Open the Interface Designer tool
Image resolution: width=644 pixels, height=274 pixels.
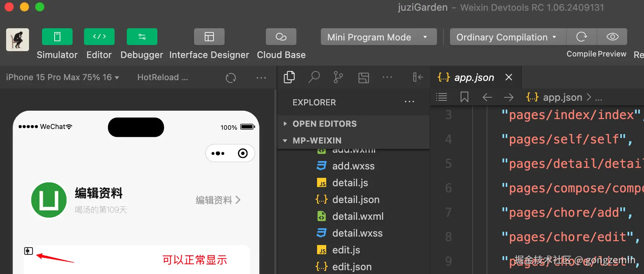point(209,37)
